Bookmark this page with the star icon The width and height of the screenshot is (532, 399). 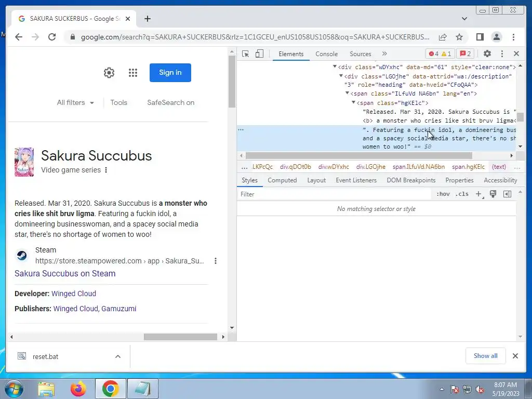click(459, 37)
